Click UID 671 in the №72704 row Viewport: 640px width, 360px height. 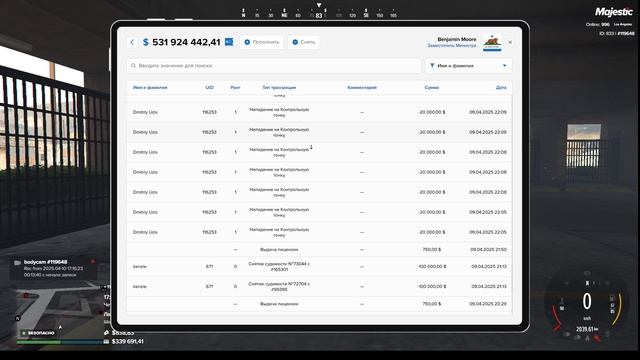[x=209, y=287]
